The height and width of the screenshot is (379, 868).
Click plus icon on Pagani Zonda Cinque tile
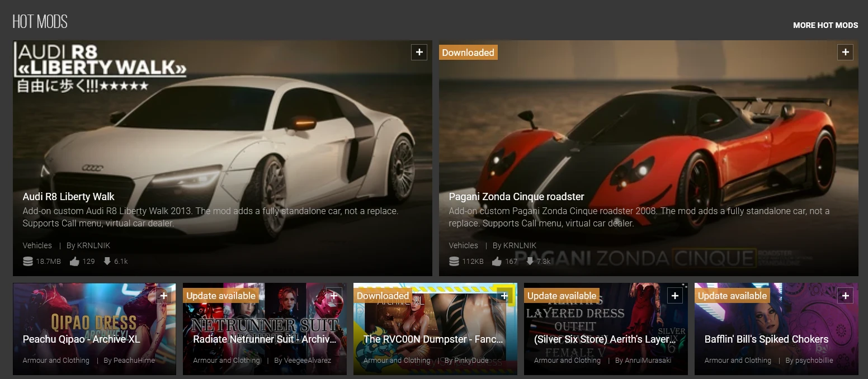pyautogui.click(x=845, y=52)
